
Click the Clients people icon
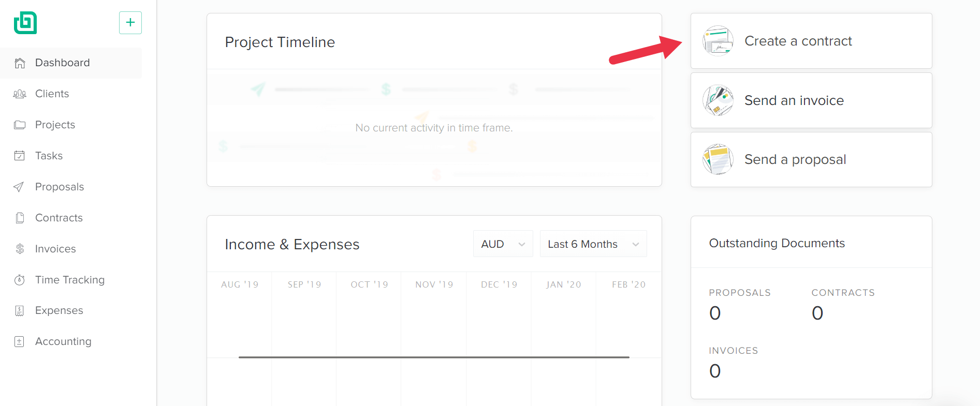point(20,94)
